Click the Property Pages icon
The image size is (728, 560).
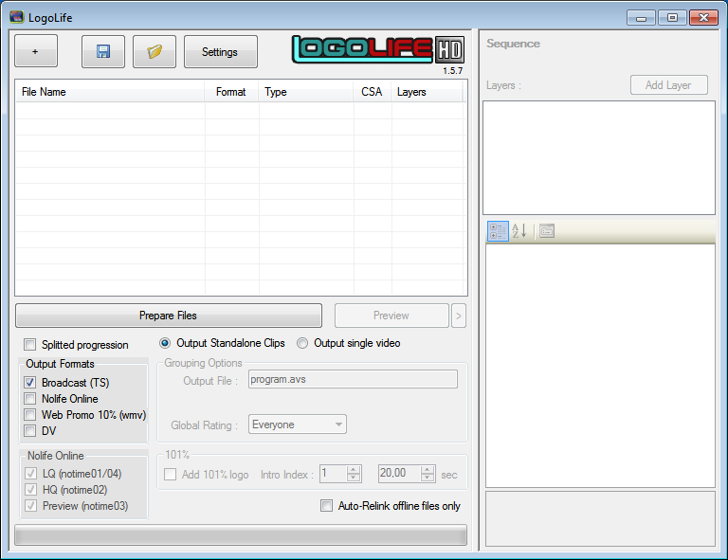coord(546,231)
